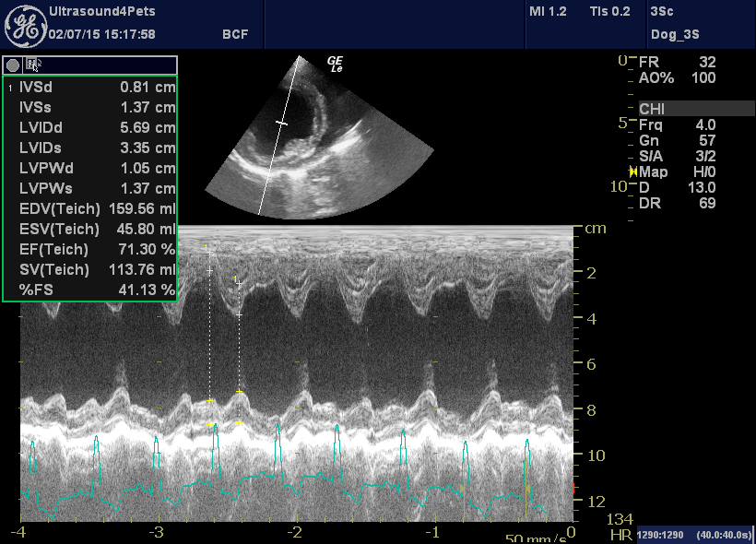This screenshot has width=756, height=544.
Task: Click the 1290:1290 frame counter
Action: point(660,535)
